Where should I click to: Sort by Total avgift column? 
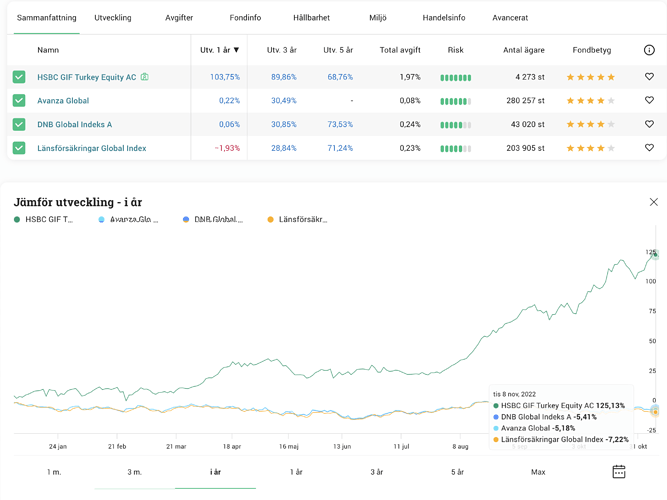400,50
